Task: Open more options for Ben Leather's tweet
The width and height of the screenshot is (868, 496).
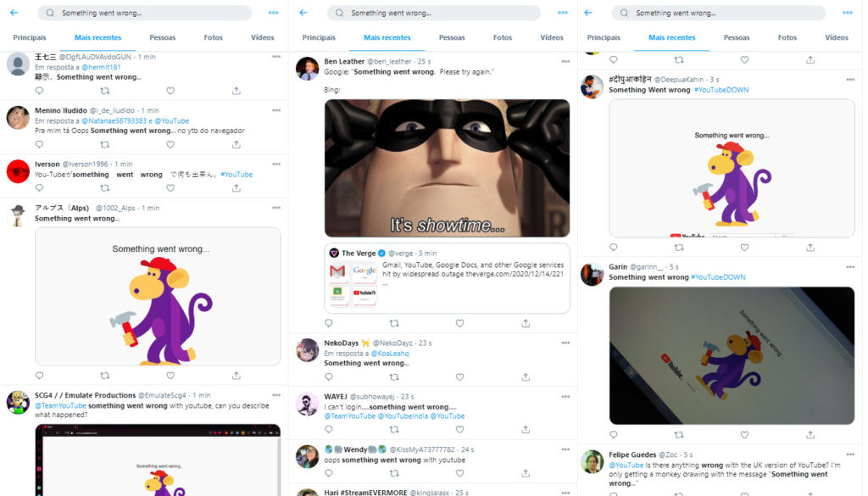Action: [565, 61]
